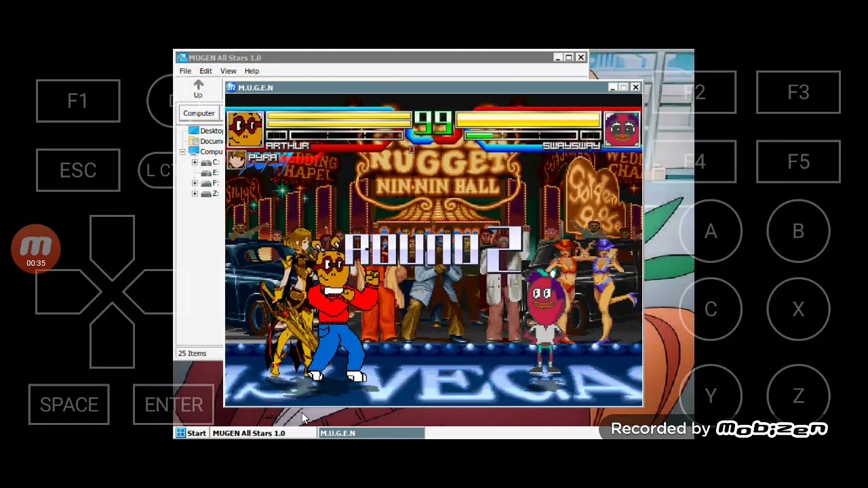This screenshot has height=488, width=868.
Task: Collapse the Computer node in the tree
Action: point(182,152)
